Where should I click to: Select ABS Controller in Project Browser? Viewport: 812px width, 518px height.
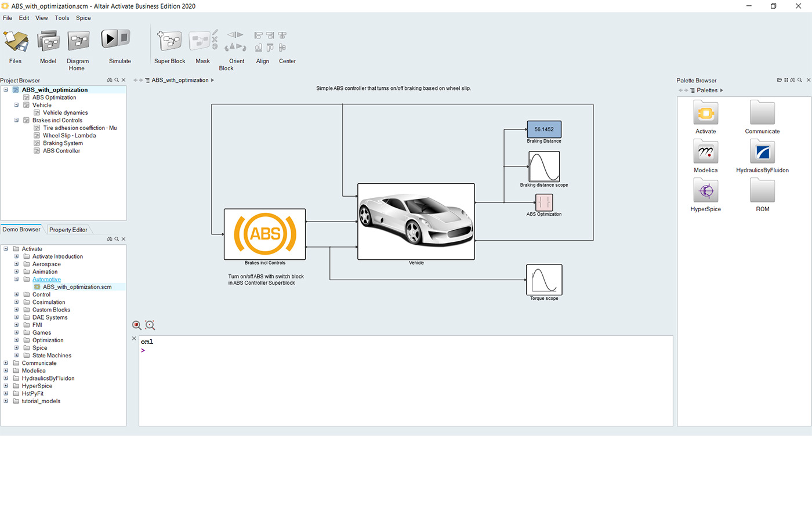(61, 151)
